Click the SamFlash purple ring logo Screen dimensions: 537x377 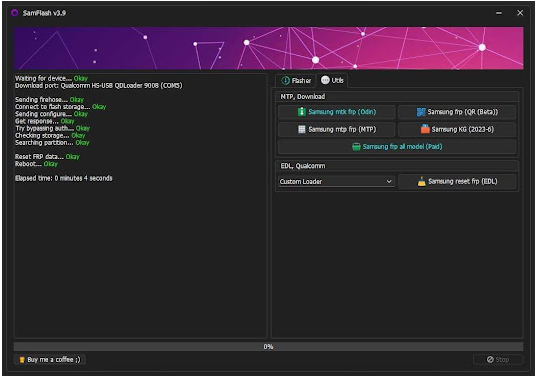pyautogui.click(x=14, y=13)
